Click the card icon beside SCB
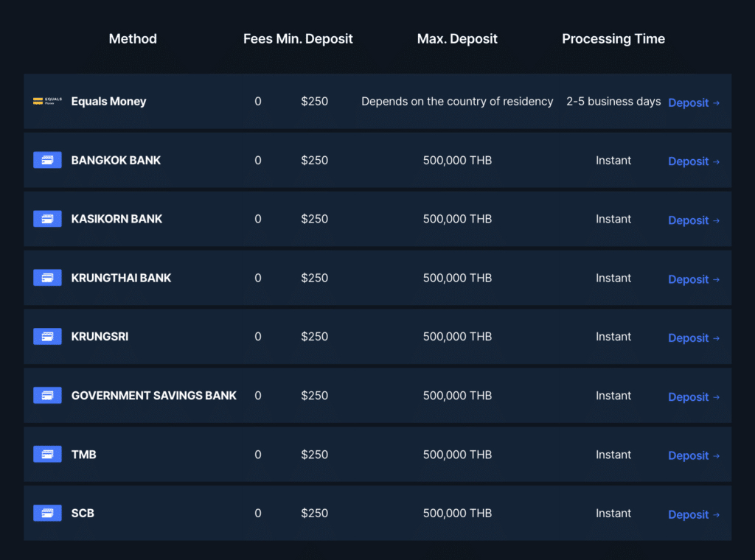 (x=47, y=513)
